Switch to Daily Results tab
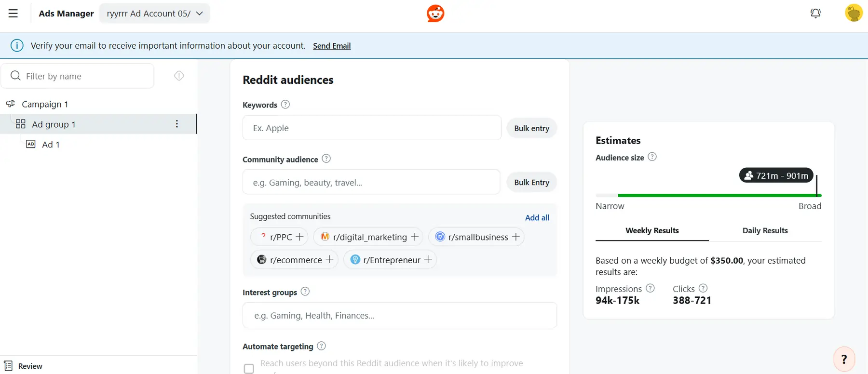 [765, 230]
